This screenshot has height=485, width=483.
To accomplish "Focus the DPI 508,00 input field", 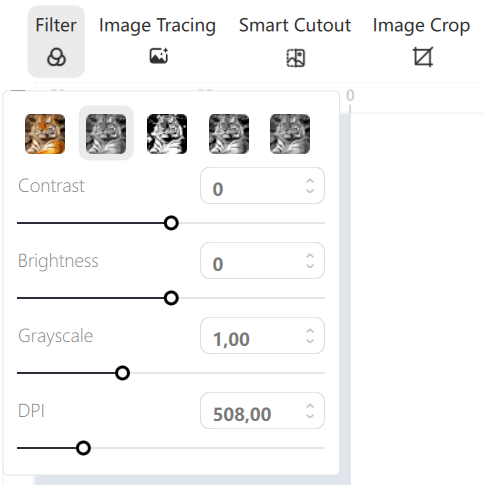I will pos(262,411).
